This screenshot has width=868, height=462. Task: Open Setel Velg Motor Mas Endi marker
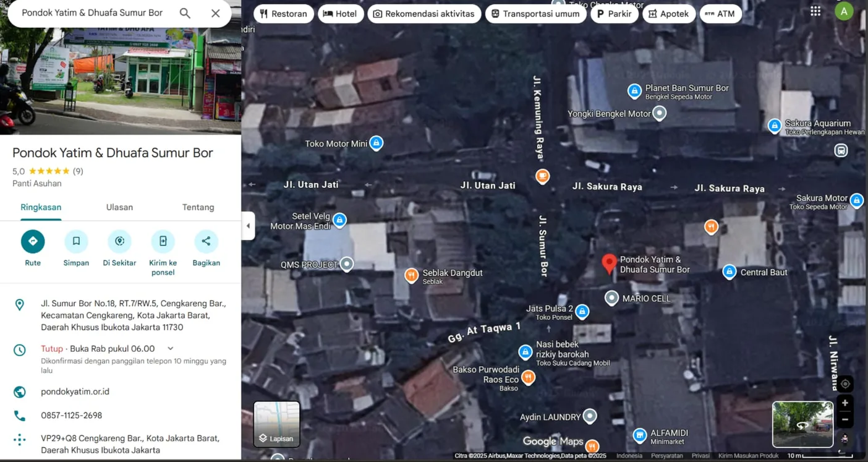tap(339, 220)
